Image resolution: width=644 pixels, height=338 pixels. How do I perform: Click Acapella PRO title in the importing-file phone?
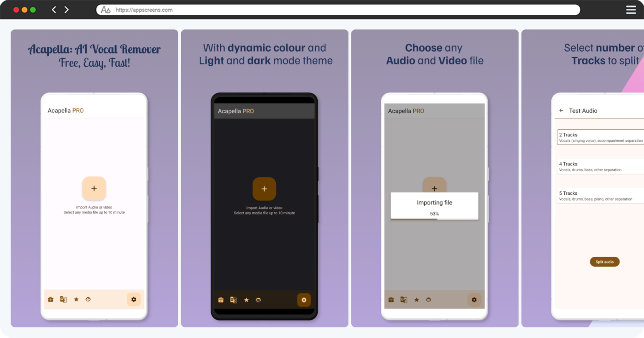406,111
